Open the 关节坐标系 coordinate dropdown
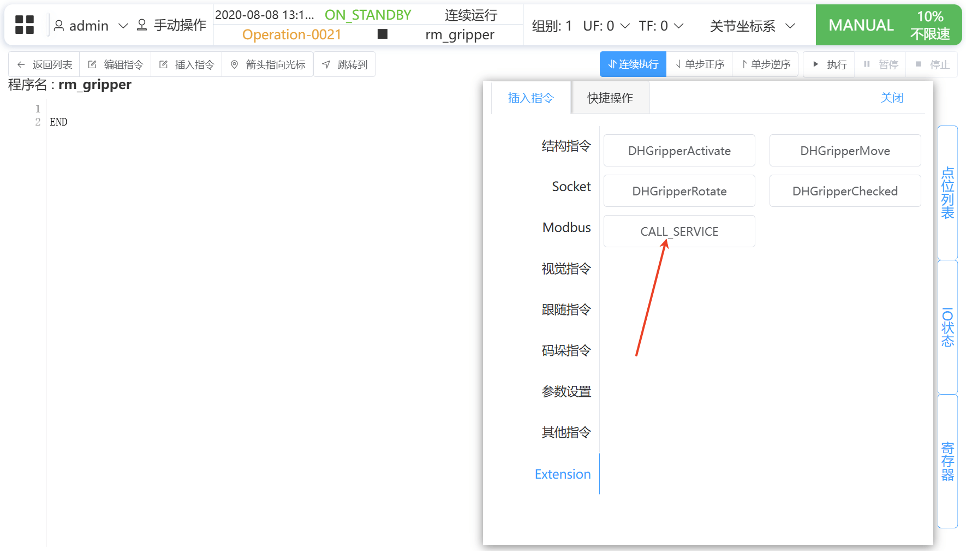Viewport: 966px width, 560px height. coord(752,26)
